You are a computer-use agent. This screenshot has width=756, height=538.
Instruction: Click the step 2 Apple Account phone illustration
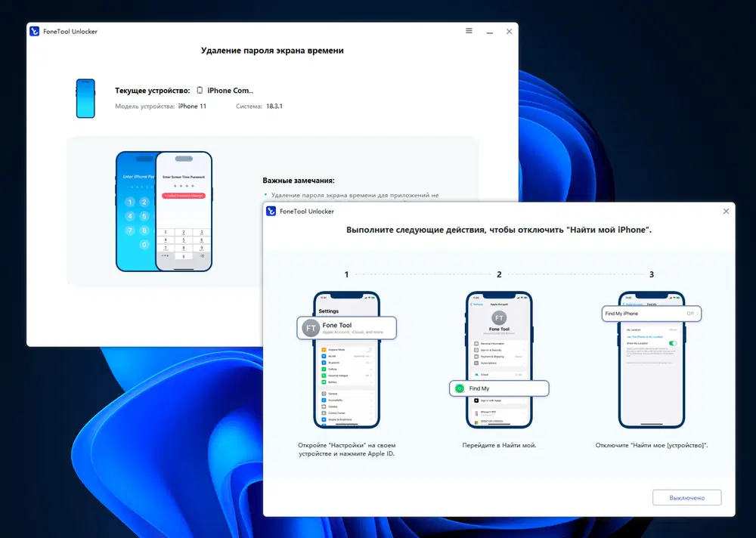(499, 360)
